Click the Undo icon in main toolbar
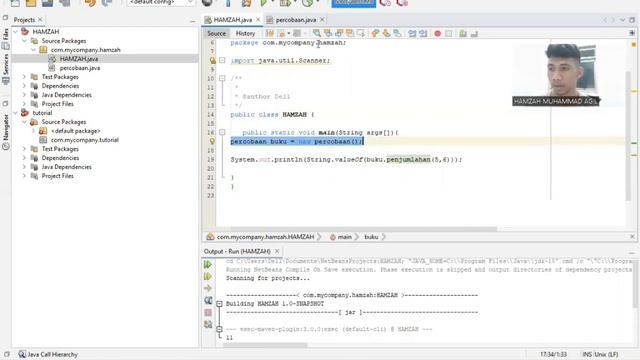 click(90, 3)
